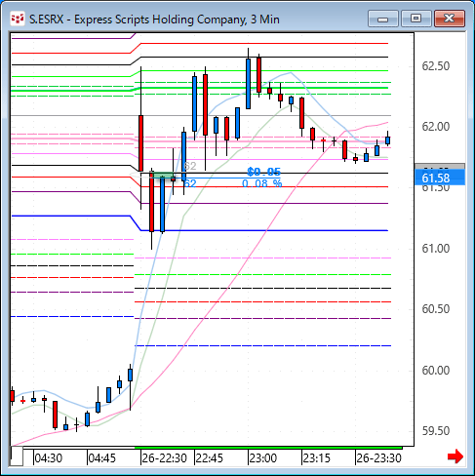Click the 59.50 price axis label
Viewport: 475px width, 476px height.
[x=436, y=431]
